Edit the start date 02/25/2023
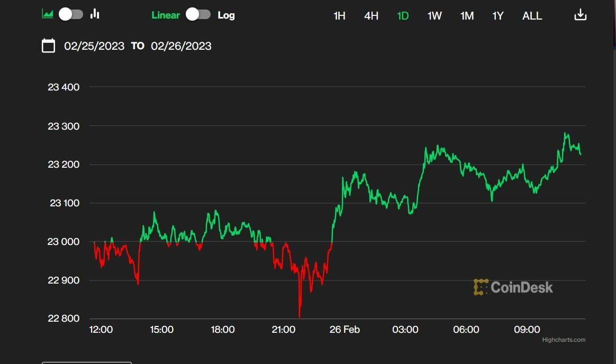The width and height of the screenshot is (616, 364). pos(94,46)
